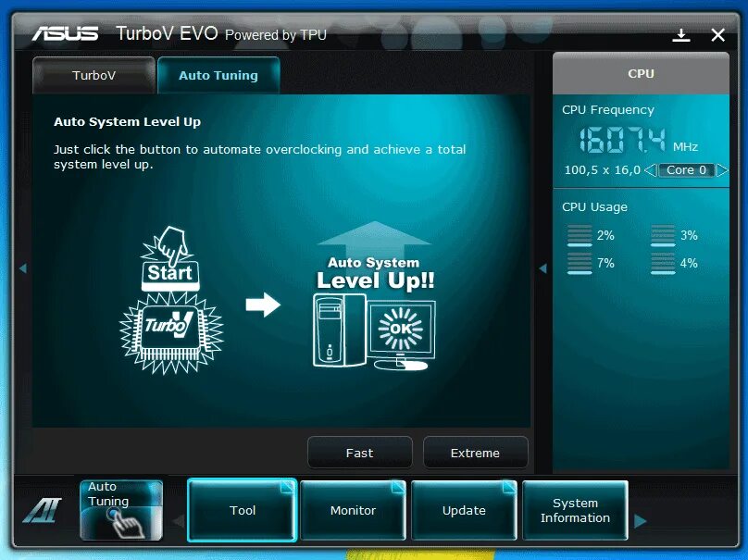The height and width of the screenshot is (560, 748).
Task: Click the TurboV chip graphic
Action: [x=170, y=332]
